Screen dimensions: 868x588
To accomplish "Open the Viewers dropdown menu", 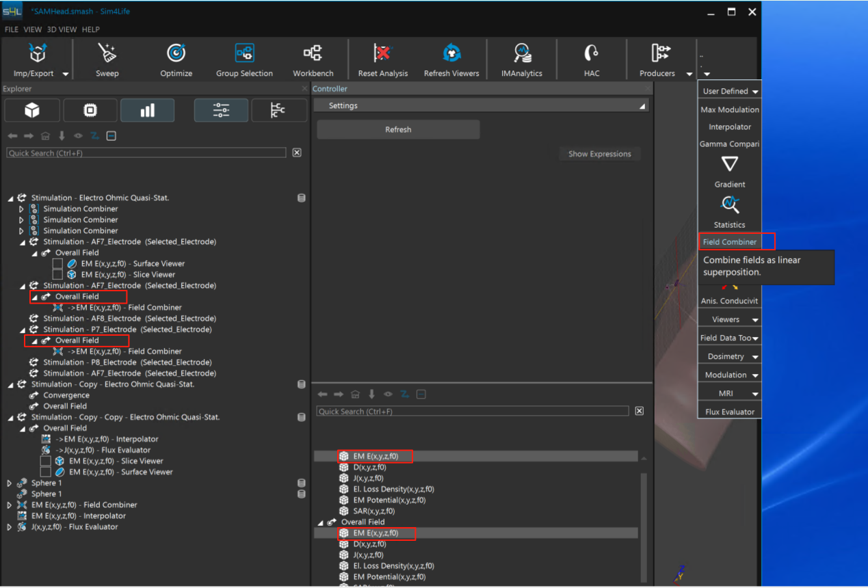I will 729,319.
